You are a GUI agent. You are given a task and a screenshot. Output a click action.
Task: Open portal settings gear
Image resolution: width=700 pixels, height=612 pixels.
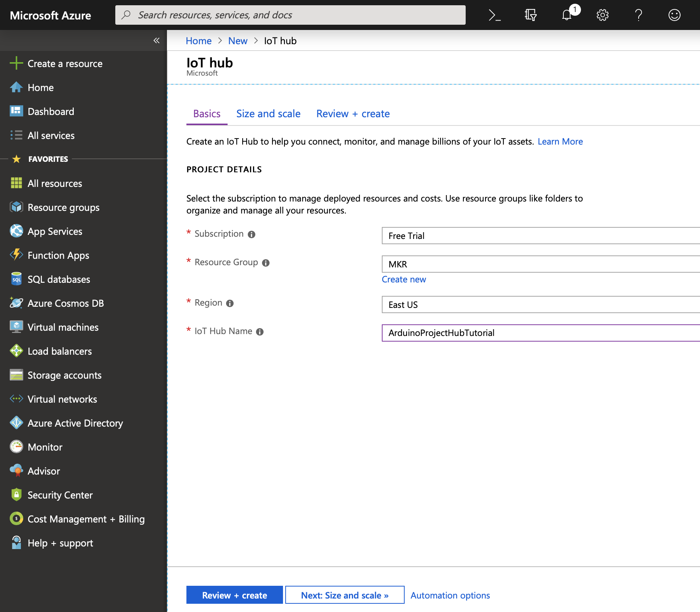602,15
